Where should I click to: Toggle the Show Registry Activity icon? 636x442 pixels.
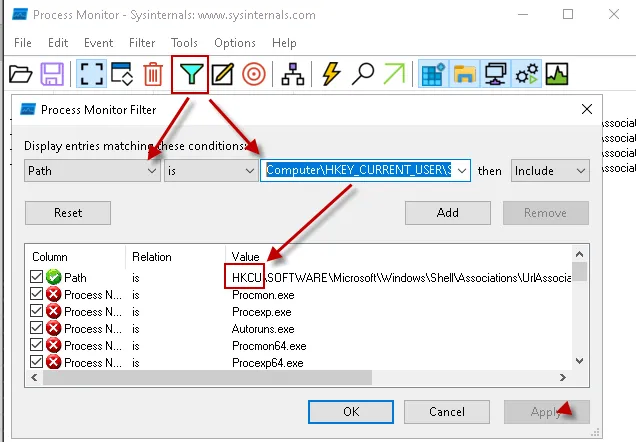point(433,74)
